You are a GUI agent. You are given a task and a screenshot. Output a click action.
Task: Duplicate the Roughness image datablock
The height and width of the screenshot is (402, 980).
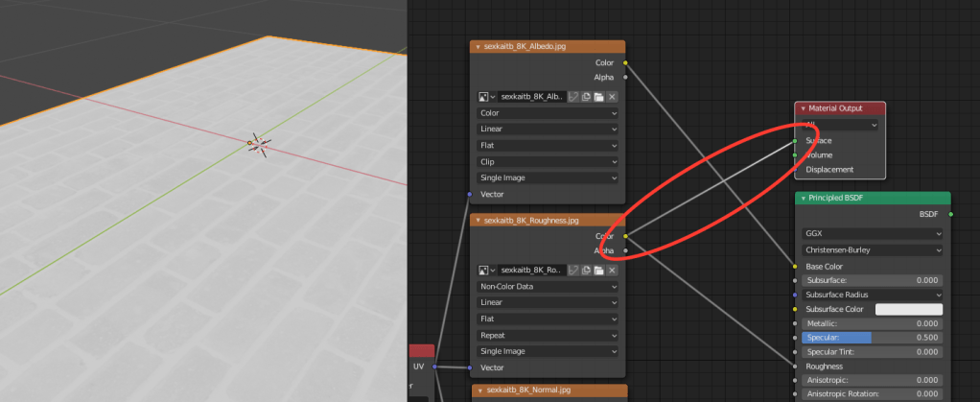click(586, 271)
